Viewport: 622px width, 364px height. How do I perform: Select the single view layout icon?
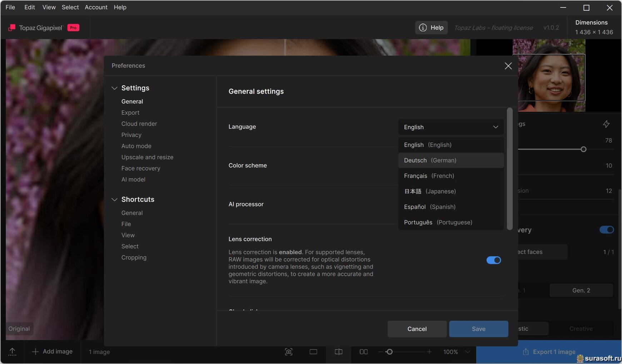[313, 352]
